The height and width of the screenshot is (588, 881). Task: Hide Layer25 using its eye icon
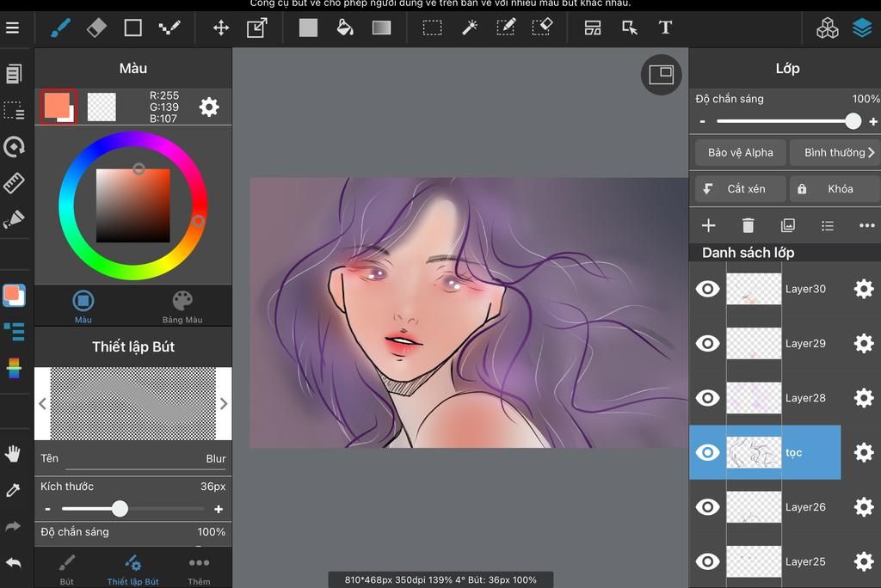point(707,561)
